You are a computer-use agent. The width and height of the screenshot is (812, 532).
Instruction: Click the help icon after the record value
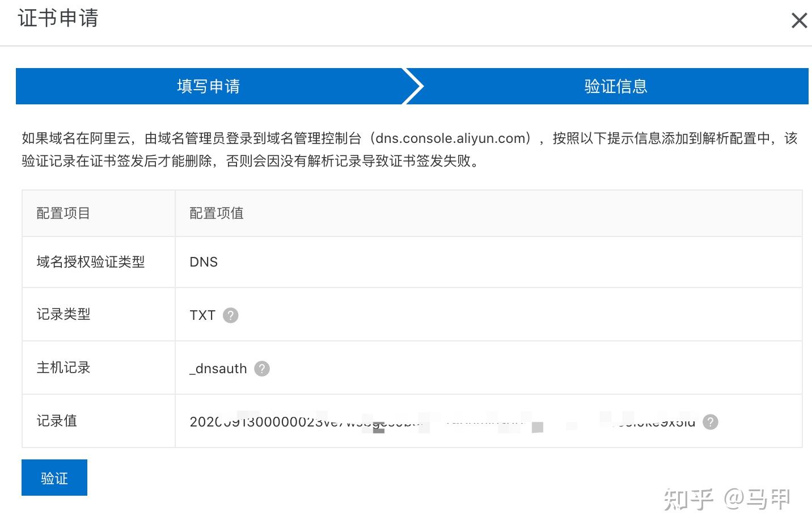pyautogui.click(x=710, y=422)
